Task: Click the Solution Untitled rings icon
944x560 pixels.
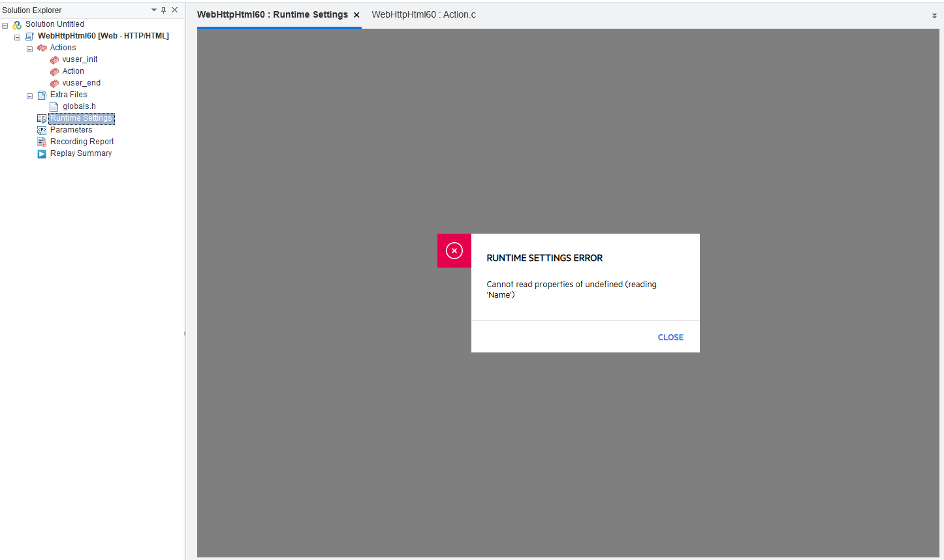Action: coord(16,24)
